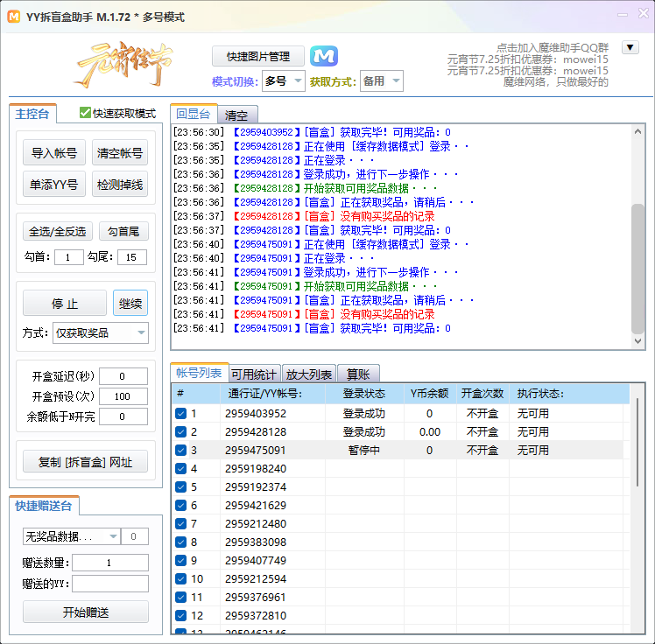Select the 快捷赠送台 tab

pyautogui.click(x=44, y=506)
